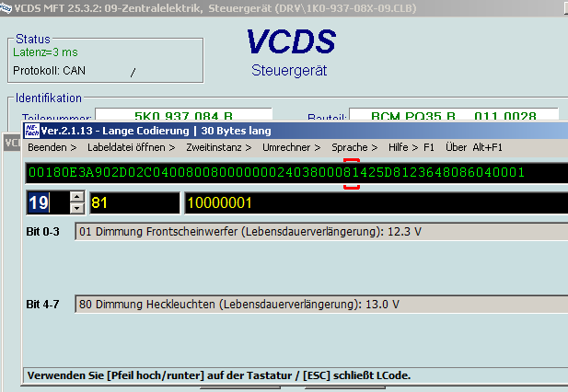This screenshot has width=568, height=392.
Task: Click the NE-Tech logo icon in LCode title bar
Action: pos(30,131)
